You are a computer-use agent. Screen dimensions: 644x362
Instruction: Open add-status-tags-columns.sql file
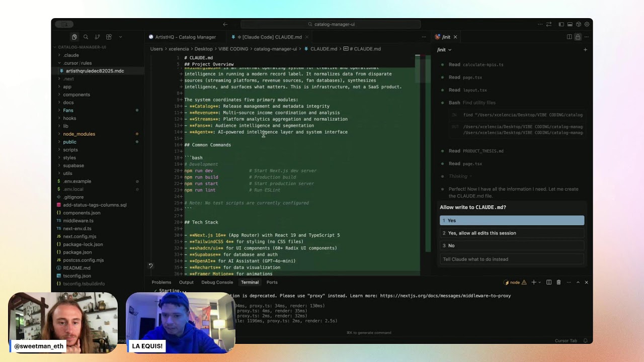[x=95, y=205]
